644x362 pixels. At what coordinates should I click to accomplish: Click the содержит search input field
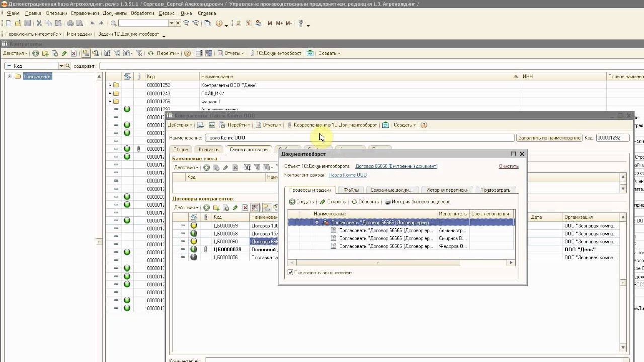click(x=371, y=66)
